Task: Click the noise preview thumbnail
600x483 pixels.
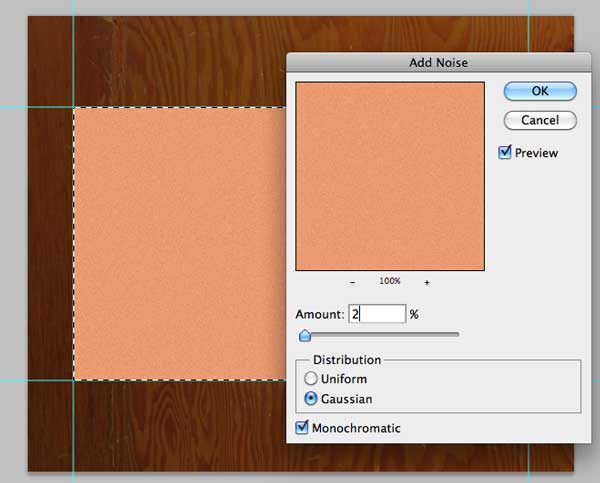Action: point(390,177)
